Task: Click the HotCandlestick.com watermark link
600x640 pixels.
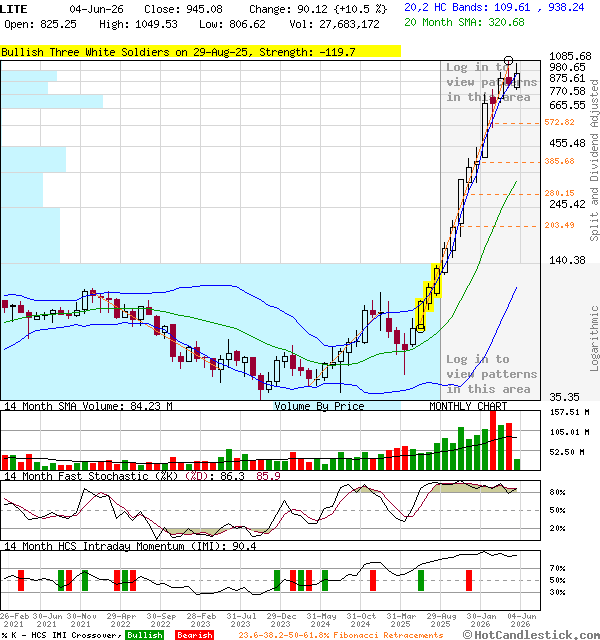Action: (x=531, y=635)
